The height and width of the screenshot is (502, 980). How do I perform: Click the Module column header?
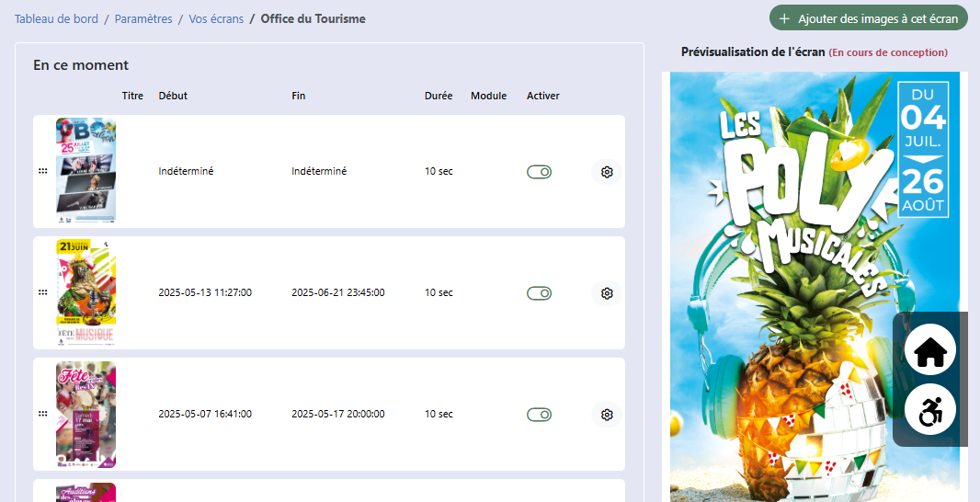tap(489, 96)
